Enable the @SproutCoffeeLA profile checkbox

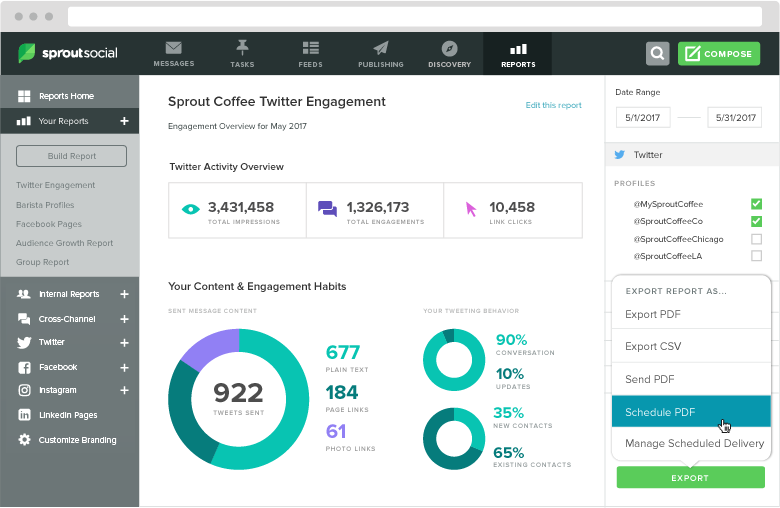[756, 256]
